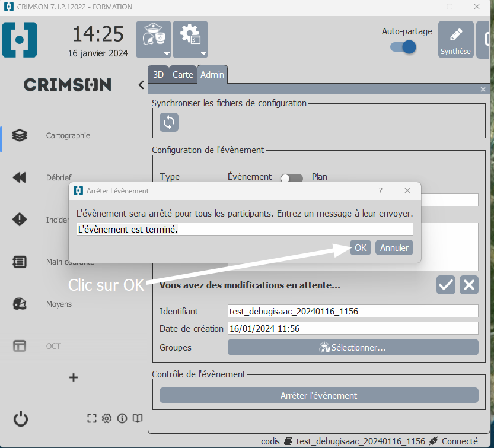494x448 pixels.
Task: Click Annuler to cancel the dialog
Action: tap(394, 247)
